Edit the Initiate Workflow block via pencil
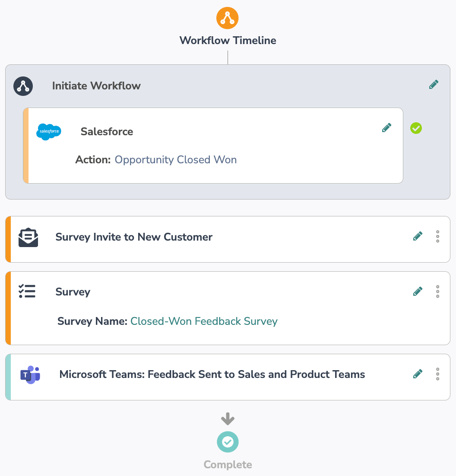Viewport: 456px width, 476px height. coord(434,84)
